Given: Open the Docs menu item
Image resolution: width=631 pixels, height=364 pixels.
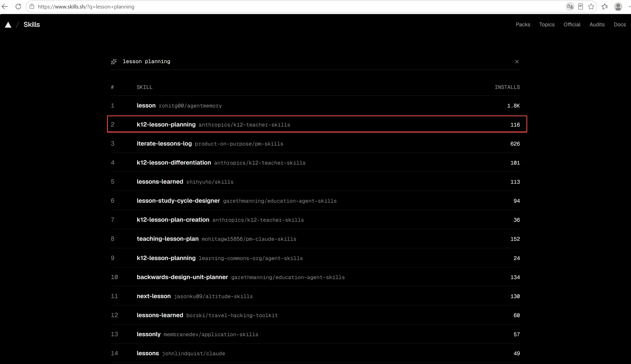Looking at the screenshot, I should [x=620, y=25].
